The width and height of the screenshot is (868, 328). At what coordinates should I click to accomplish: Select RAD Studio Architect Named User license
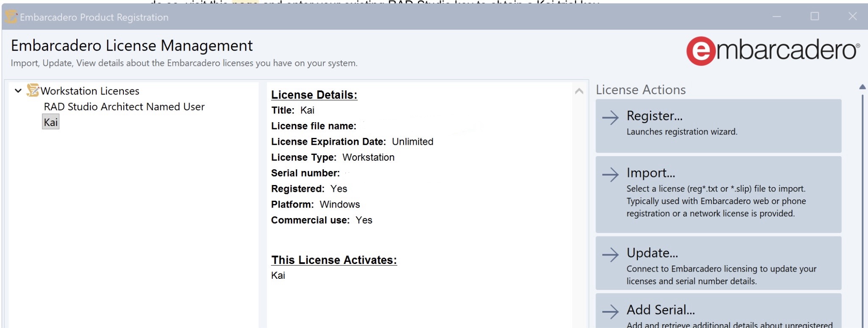tap(124, 107)
